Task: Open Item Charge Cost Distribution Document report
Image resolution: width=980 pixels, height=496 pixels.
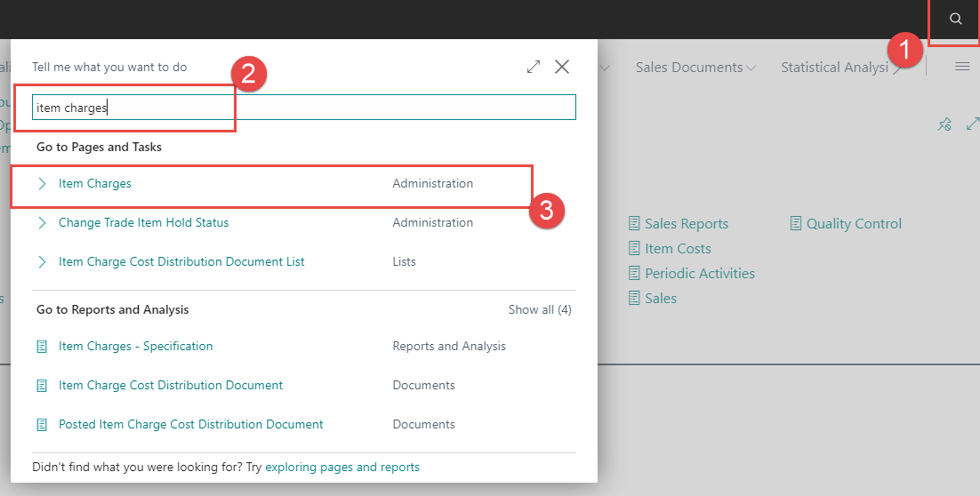Action: tap(171, 386)
